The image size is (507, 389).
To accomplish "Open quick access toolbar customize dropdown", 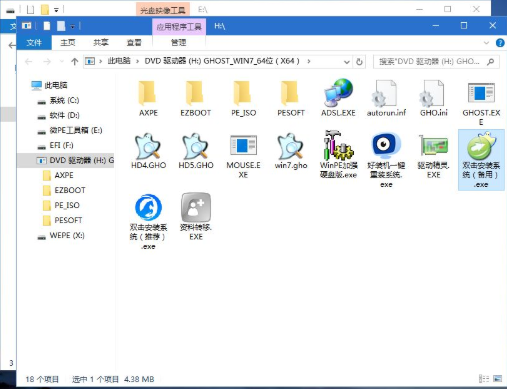I will point(73,26).
